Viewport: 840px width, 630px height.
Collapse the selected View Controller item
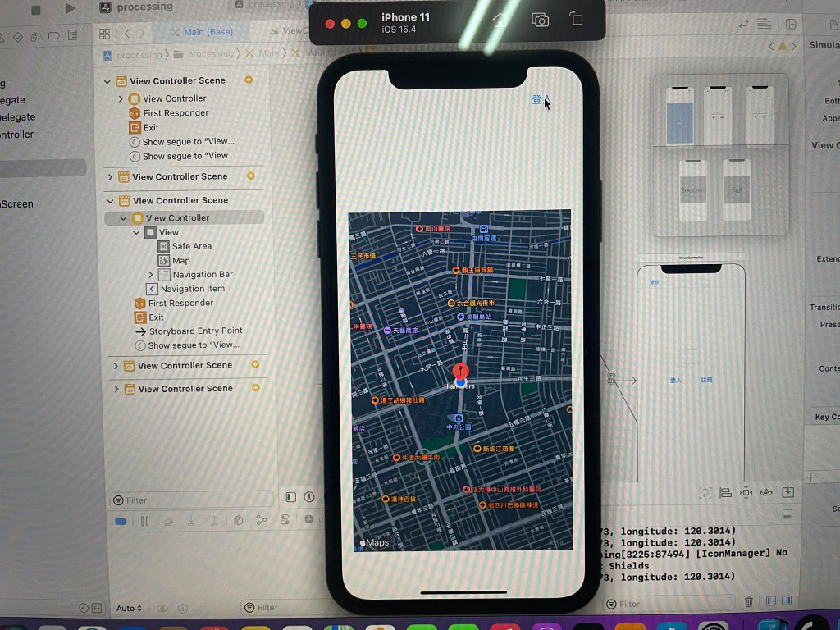[x=123, y=218]
